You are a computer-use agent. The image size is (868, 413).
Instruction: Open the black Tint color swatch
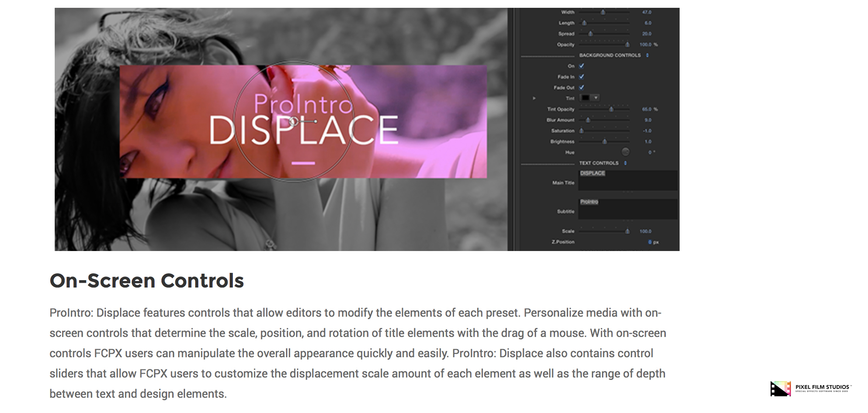(x=585, y=98)
